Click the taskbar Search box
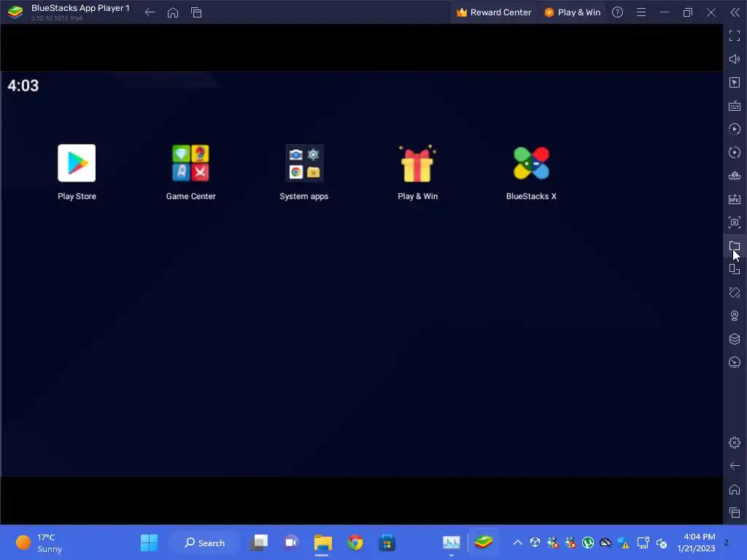Image resolution: width=747 pixels, height=560 pixels. 205,542
